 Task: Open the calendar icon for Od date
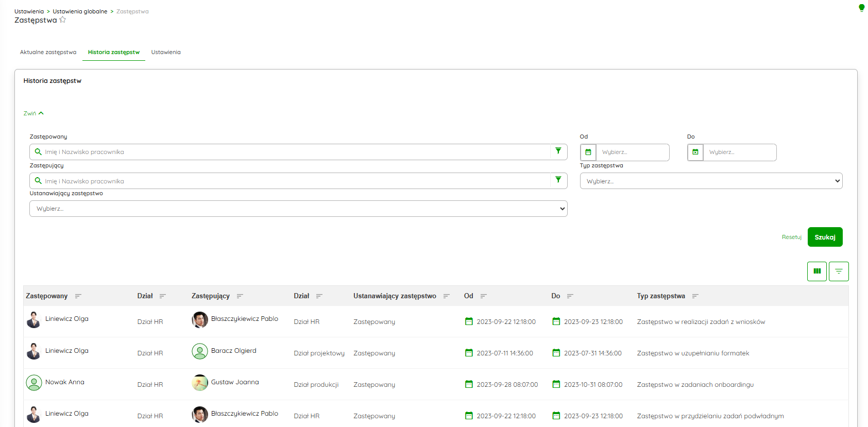point(588,152)
